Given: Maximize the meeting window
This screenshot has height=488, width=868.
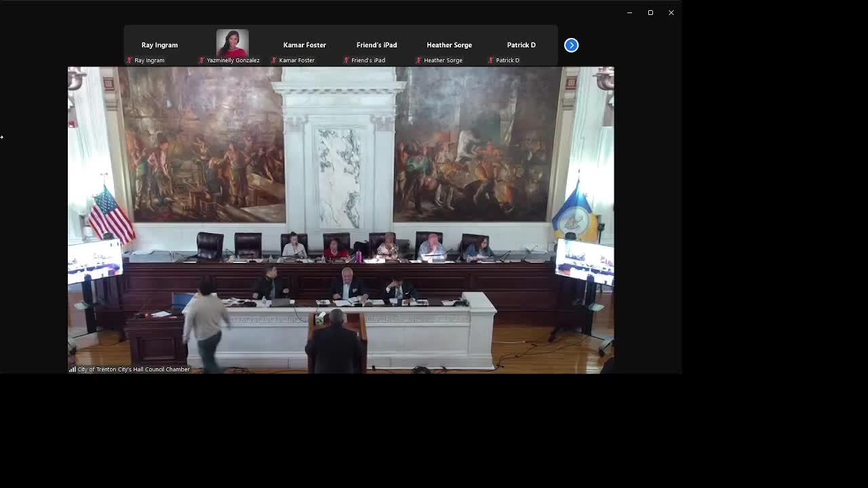Looking at the screenshot, I should click(x=650, y=12).
